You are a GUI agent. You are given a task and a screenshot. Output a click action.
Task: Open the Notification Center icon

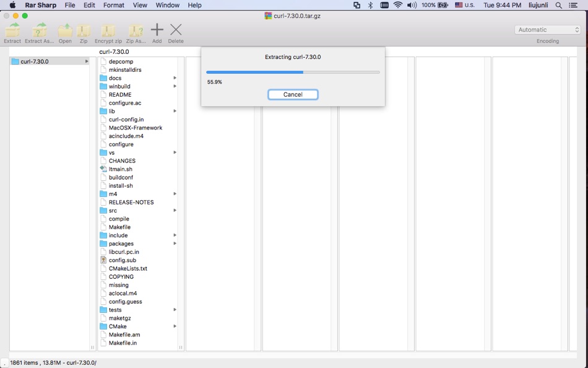tap(573, 5)
